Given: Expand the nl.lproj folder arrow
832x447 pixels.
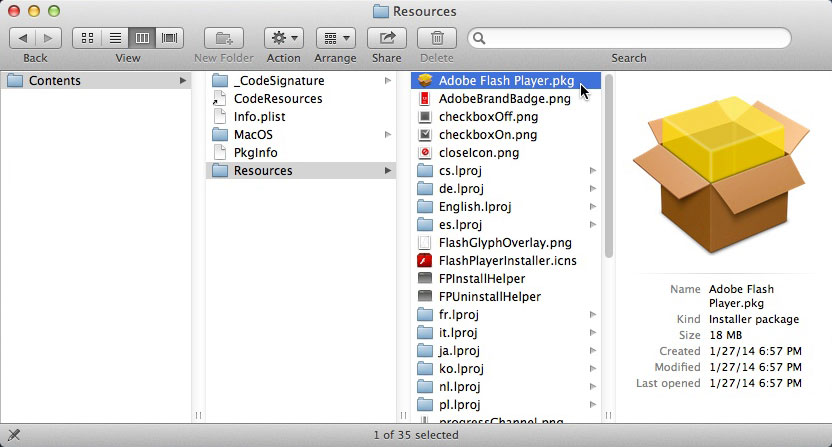Looking at the screenshot, I should 593,386.
